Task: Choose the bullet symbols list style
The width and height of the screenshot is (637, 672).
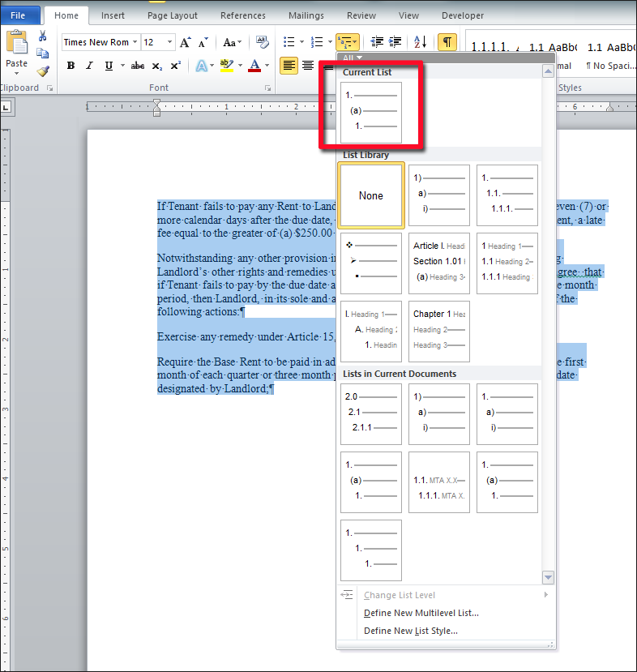Action: (371, 263)
